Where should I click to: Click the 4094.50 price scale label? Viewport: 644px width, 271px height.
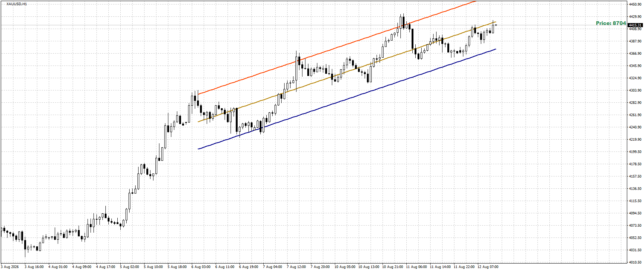tap(635, 213)
